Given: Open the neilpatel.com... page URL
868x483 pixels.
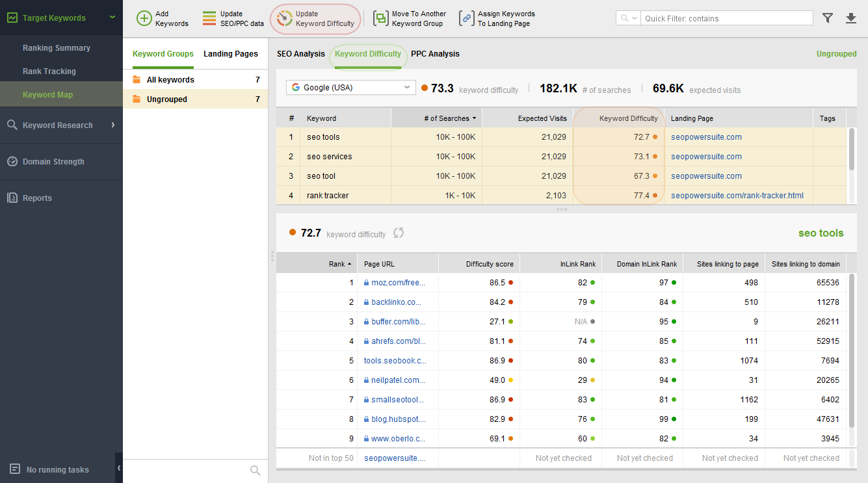Looking at the screenshot, I should 398,380.
